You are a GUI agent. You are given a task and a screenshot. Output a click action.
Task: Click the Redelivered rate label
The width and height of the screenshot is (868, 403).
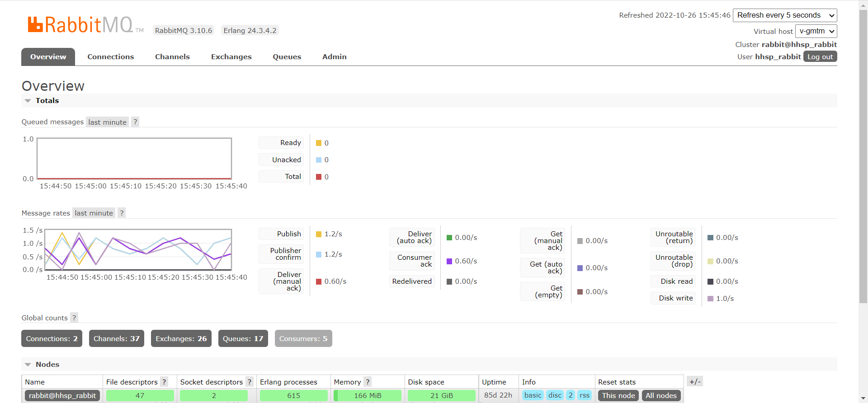pos(412,281)
